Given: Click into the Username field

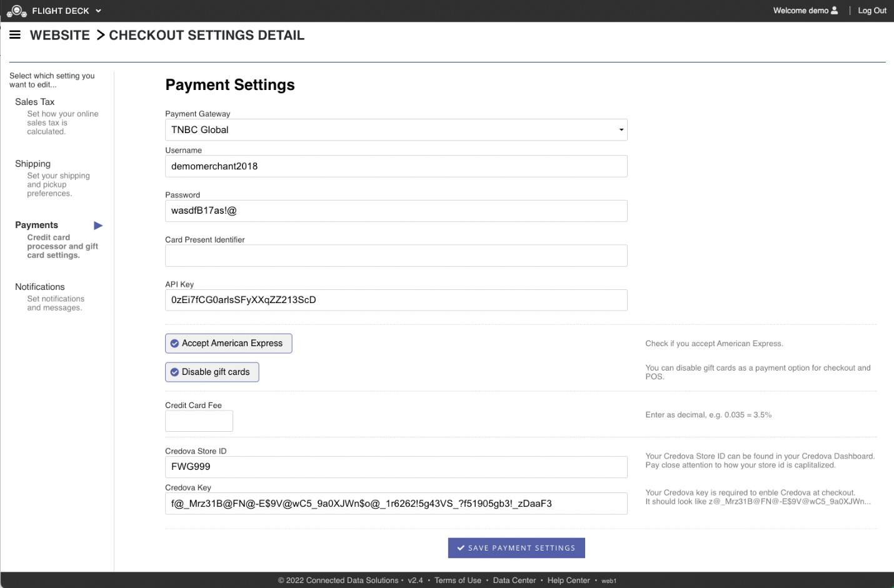Looking at the screenshot, I should (396, 166).
